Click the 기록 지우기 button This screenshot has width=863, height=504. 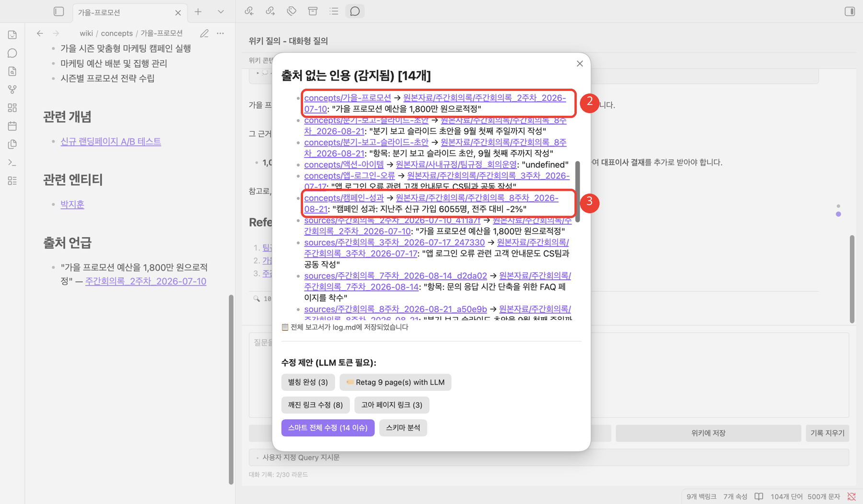828,433
